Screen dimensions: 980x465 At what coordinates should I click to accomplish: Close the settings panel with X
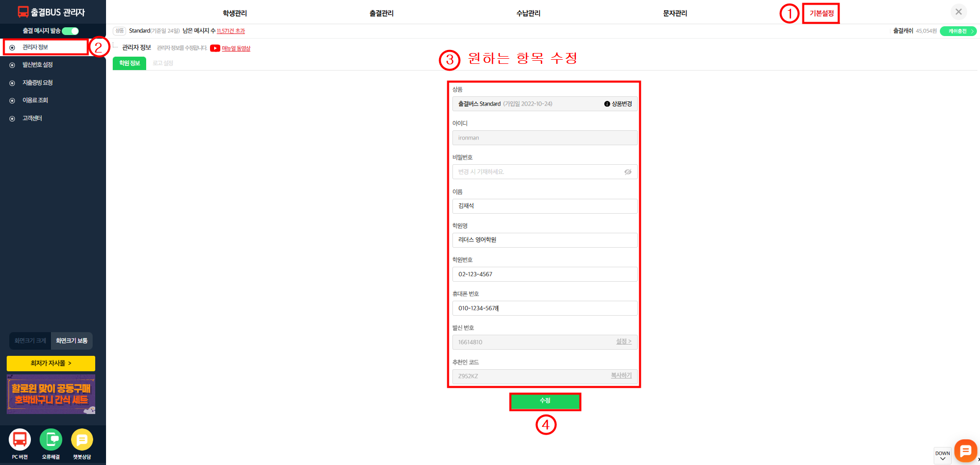[x=958, y=12]
